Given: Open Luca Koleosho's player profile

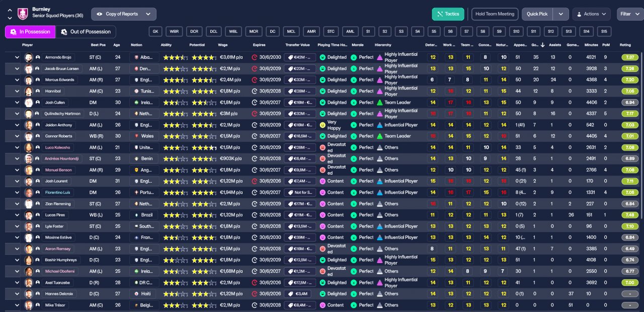Looking at the screenshot, I should [57, 147].
